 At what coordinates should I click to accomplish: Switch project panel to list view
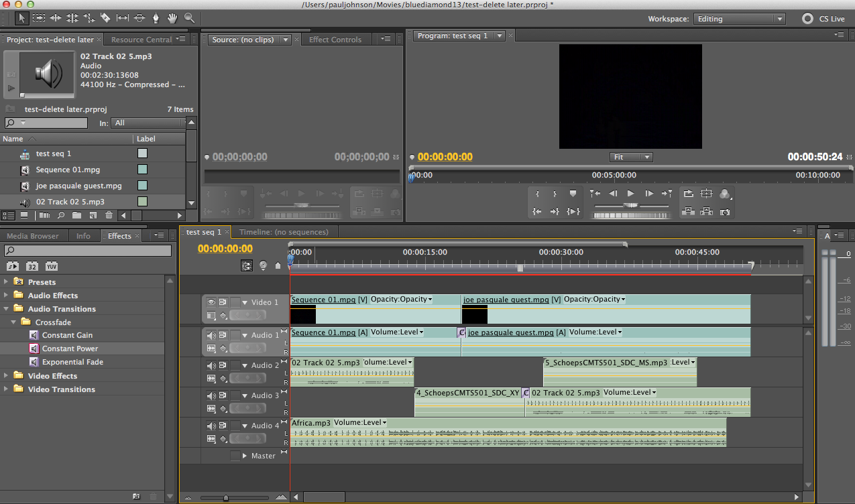9,215
